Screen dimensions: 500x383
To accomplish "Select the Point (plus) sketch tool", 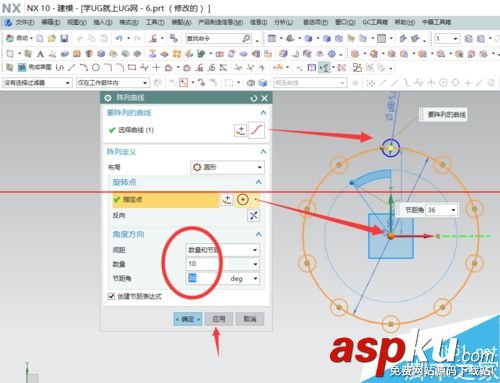I will point(156,68).
